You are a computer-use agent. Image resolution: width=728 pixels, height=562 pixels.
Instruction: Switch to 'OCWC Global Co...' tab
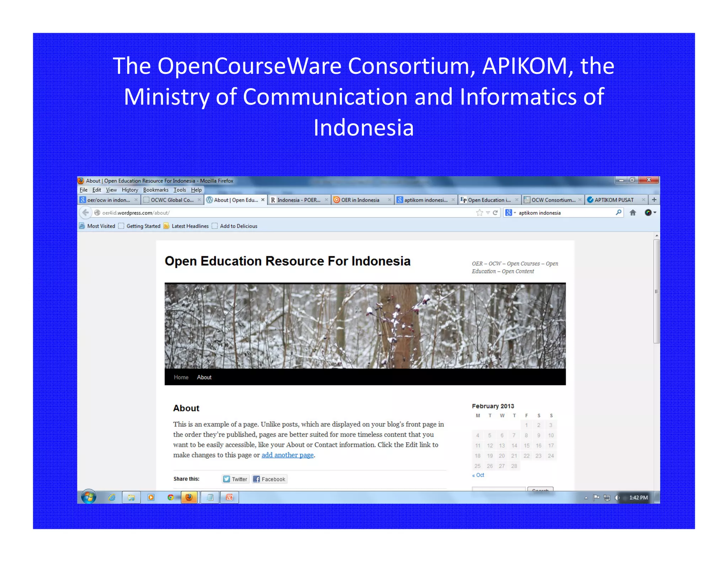172,200
